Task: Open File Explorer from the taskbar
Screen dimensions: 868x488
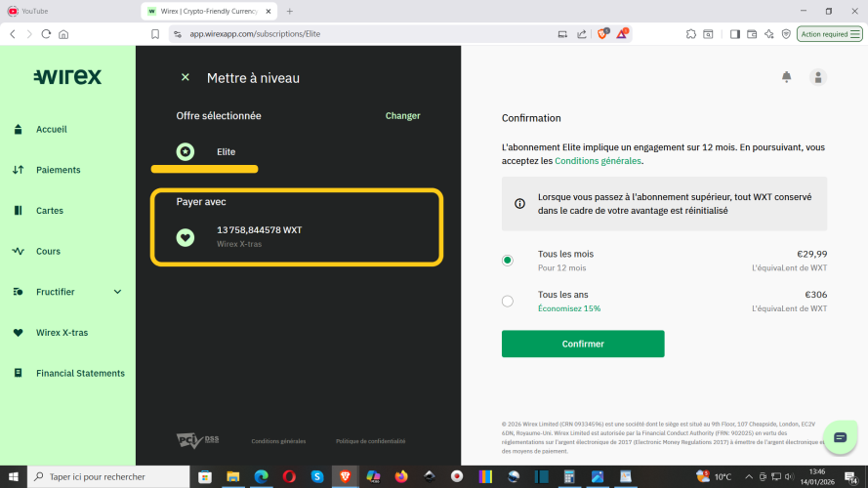Action: click(233, 476)
